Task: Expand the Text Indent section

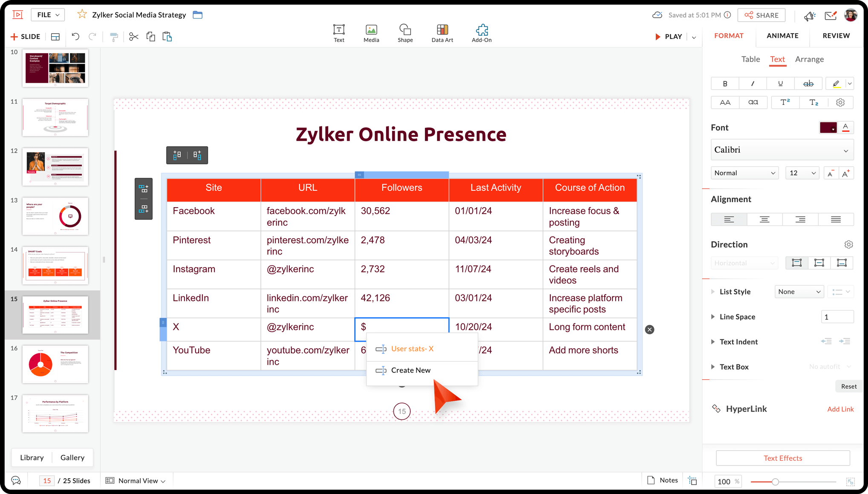Action: pyautogui.click(x=713, y=342)
